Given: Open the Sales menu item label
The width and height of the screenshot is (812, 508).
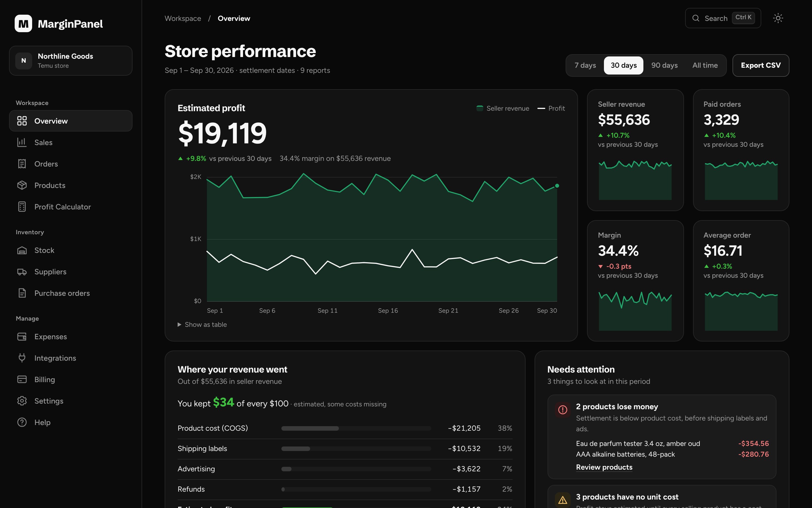Looking at the screenshot, I should pyautogui.click(x=43, y=143).
